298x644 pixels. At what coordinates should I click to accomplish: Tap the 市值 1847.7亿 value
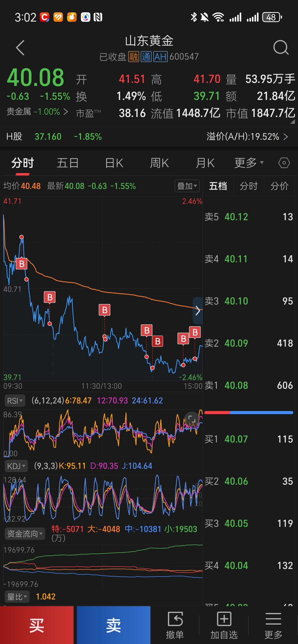(273, 113)
